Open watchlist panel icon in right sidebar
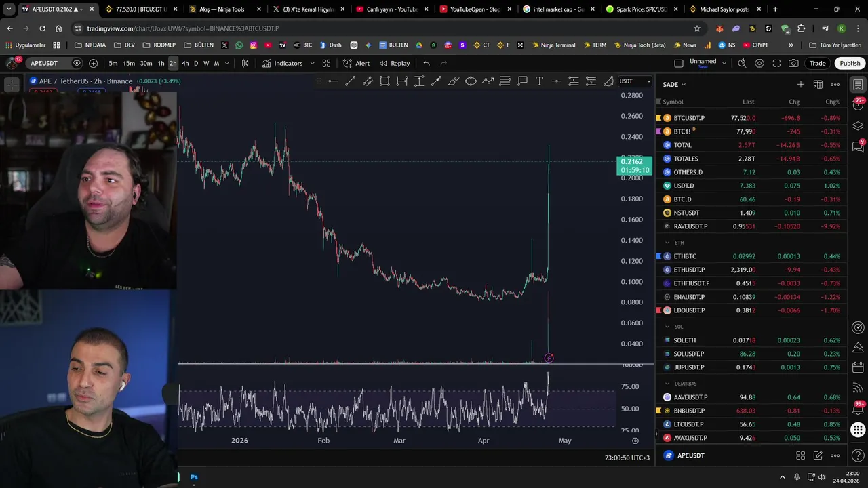 [858, 85]
